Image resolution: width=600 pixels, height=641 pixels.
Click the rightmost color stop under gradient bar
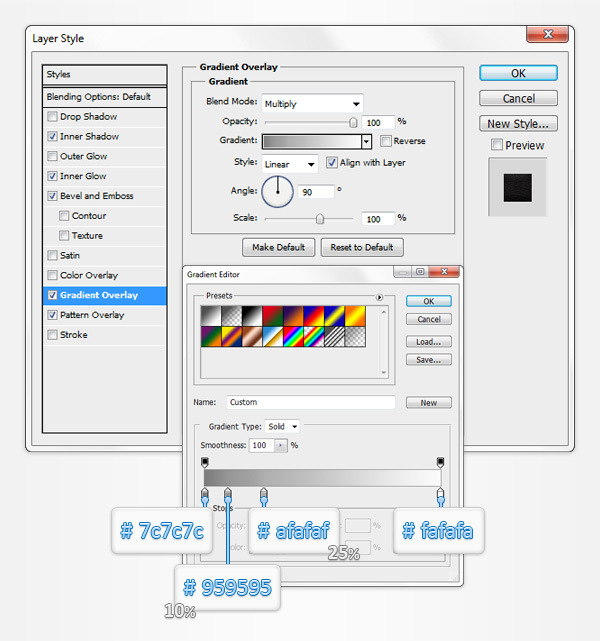coord(440,494)
